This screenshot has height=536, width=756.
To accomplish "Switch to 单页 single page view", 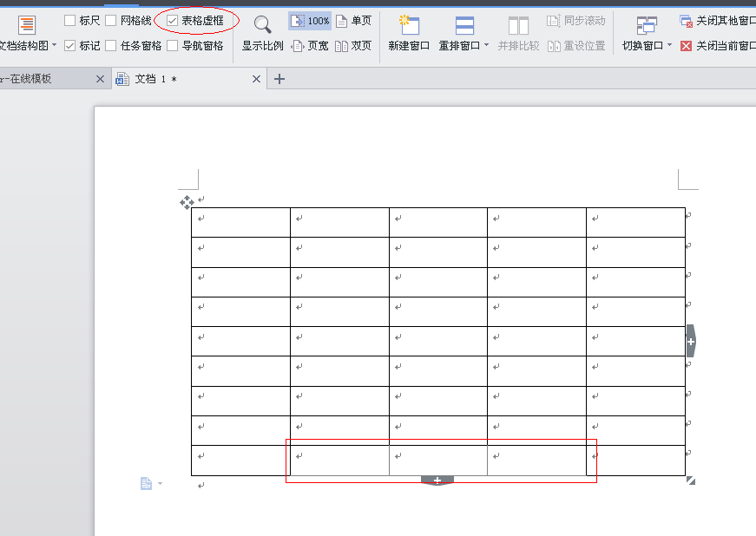I will [353, 21].
